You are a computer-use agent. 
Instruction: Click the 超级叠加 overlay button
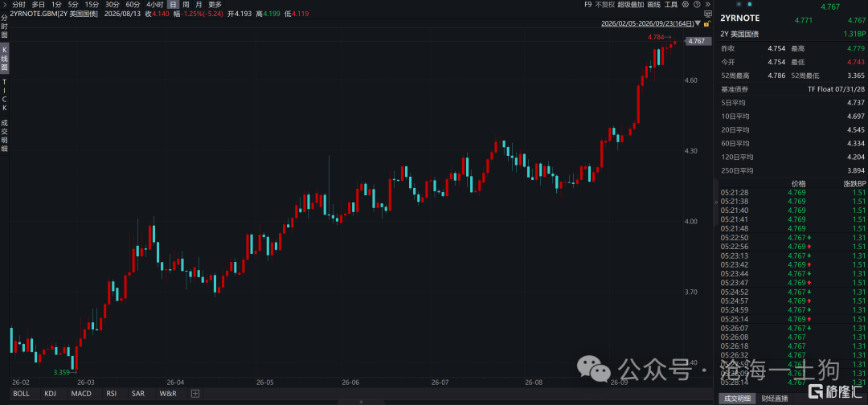click(x=631, y=5)
